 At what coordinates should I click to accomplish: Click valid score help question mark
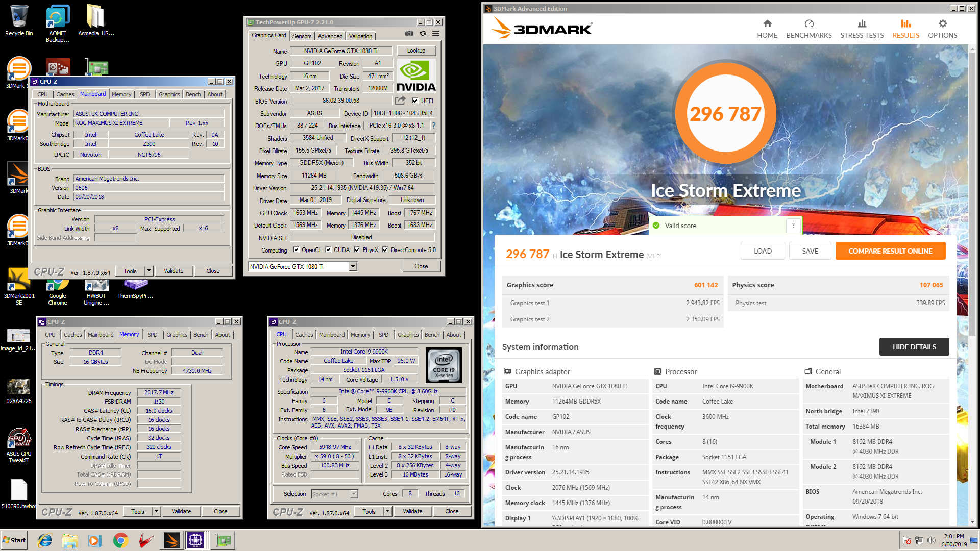[793, 226]
